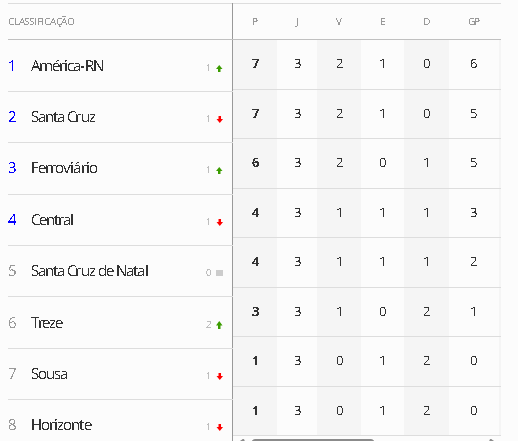The width and height of the screenshot is (518, 441).
Task: Open the Santa Cruz de Natal team link
Action: 90,271
